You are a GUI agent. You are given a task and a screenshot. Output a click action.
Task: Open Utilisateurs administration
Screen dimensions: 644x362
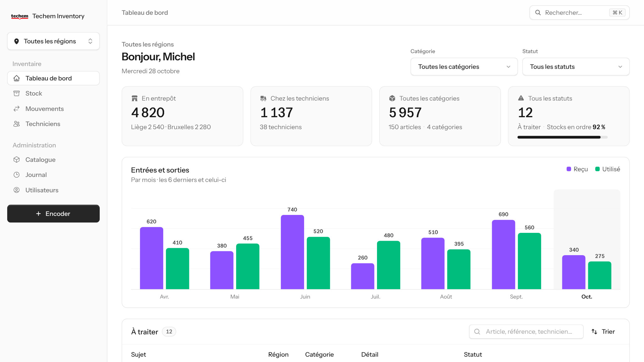53,190
